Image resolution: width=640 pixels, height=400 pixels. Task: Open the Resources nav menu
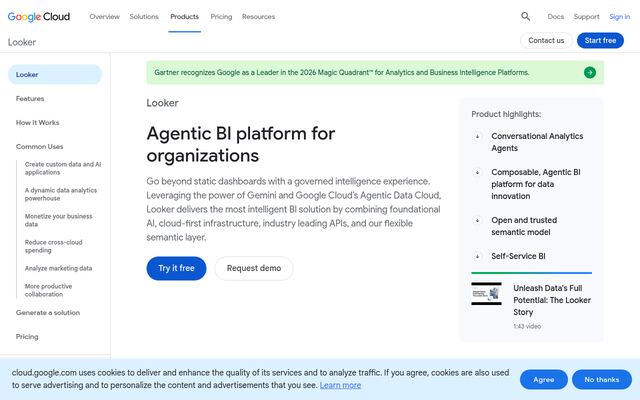[x=258, y=17]
